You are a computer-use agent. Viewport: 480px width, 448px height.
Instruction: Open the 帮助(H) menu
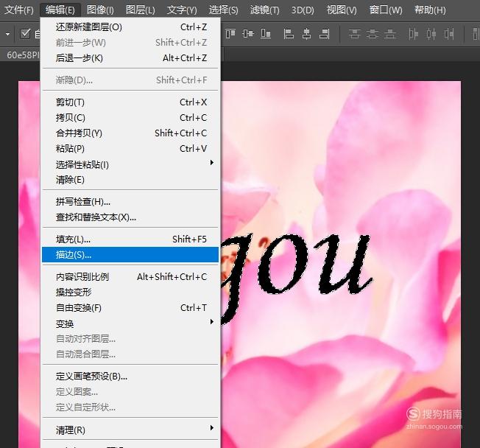(x=430, y=10)
